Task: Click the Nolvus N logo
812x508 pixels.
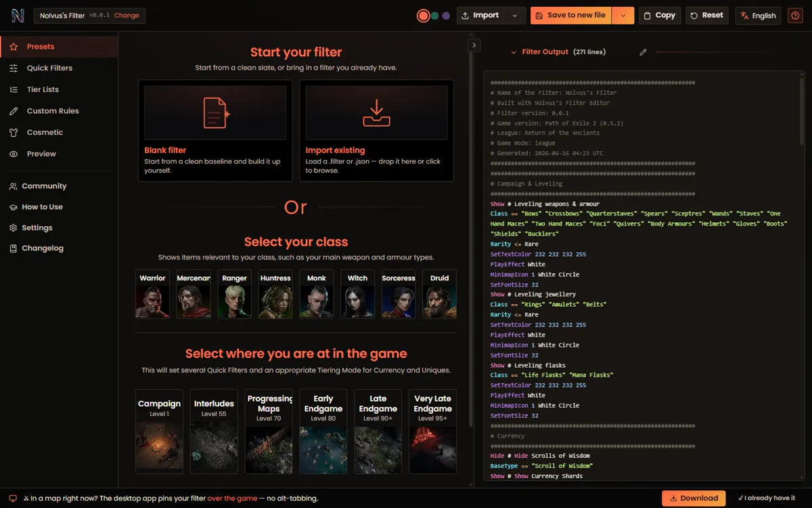Action: click(x=18, y=16)
